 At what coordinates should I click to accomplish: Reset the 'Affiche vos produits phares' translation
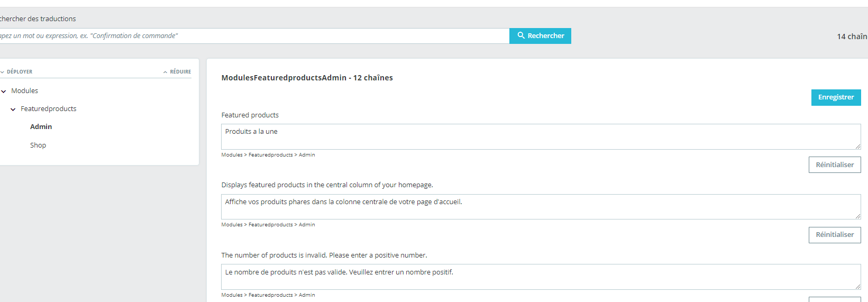pyautogui.click(x=835, y=235)
